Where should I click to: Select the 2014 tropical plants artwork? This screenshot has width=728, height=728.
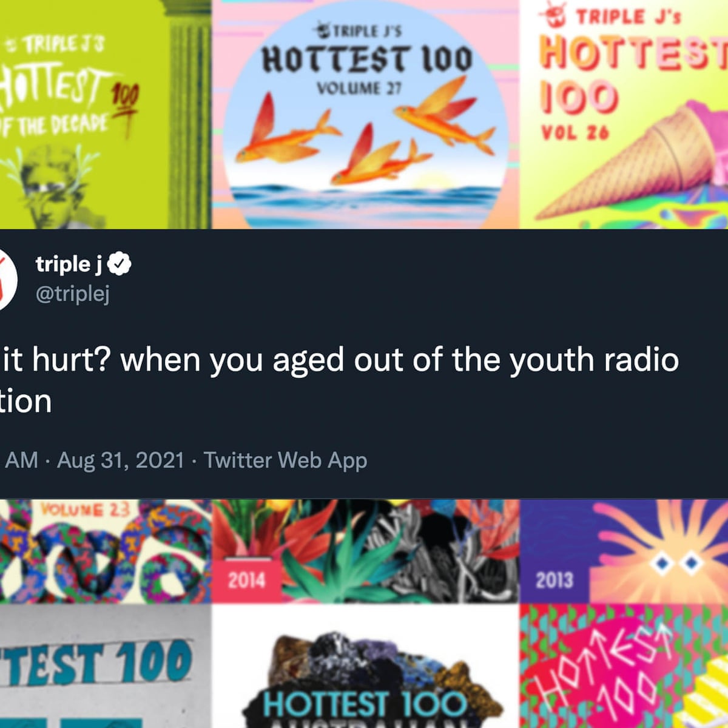click(366, 551)
